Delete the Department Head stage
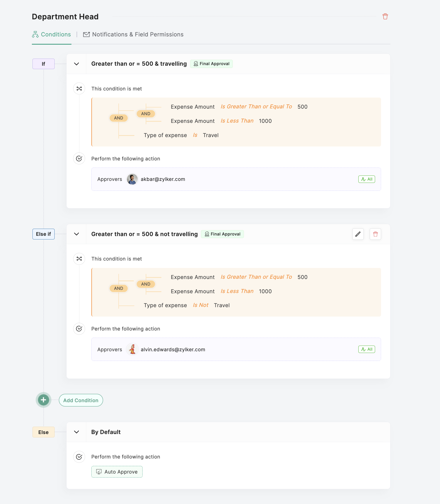This screenshot has height=504, width=440. point(385,16)
